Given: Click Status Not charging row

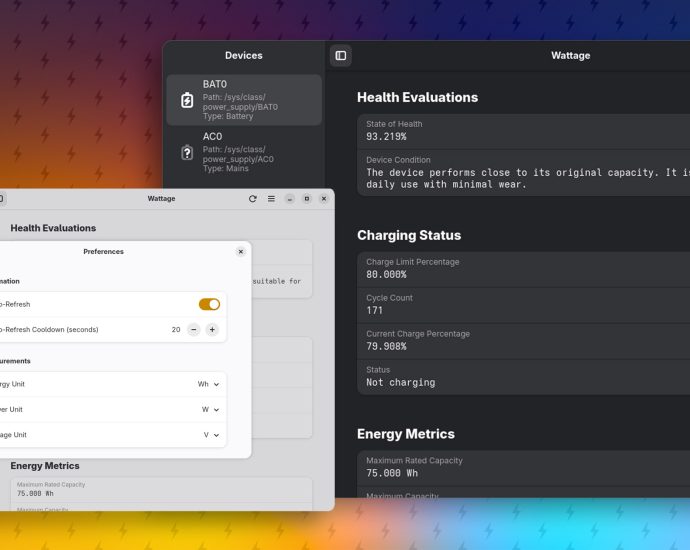Looking at the screenshot, I should pyautogui.click(x=524, y=378).
